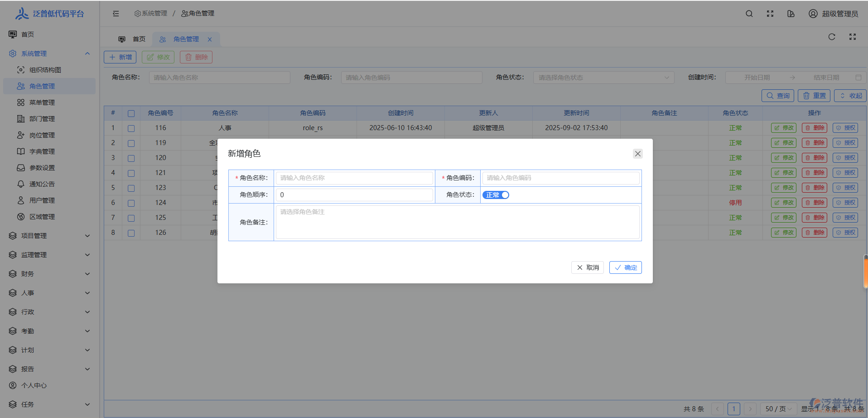The width and height of the screenshot is (868, 418).
Task: Expand the 项目管理 sidebar menu
Action: coord(50,236)
